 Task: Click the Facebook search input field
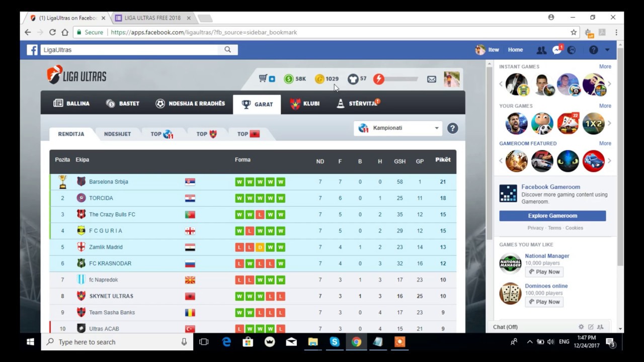point(130,50)
